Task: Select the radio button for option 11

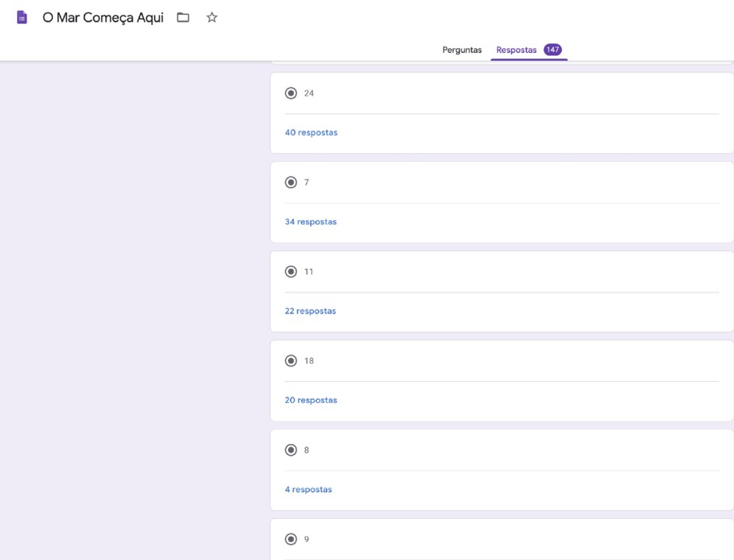Action: 291,271
